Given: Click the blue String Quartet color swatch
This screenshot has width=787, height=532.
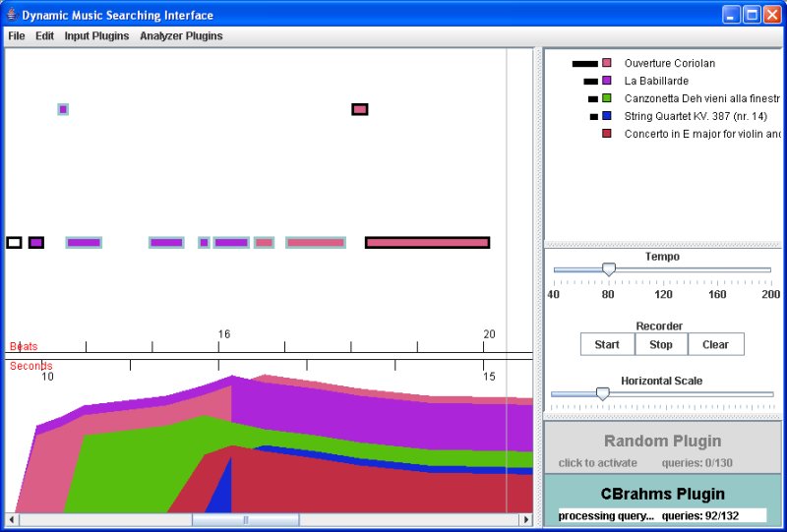Looking at the screenshot, I should pyautogui.click(x=607, y=116).
